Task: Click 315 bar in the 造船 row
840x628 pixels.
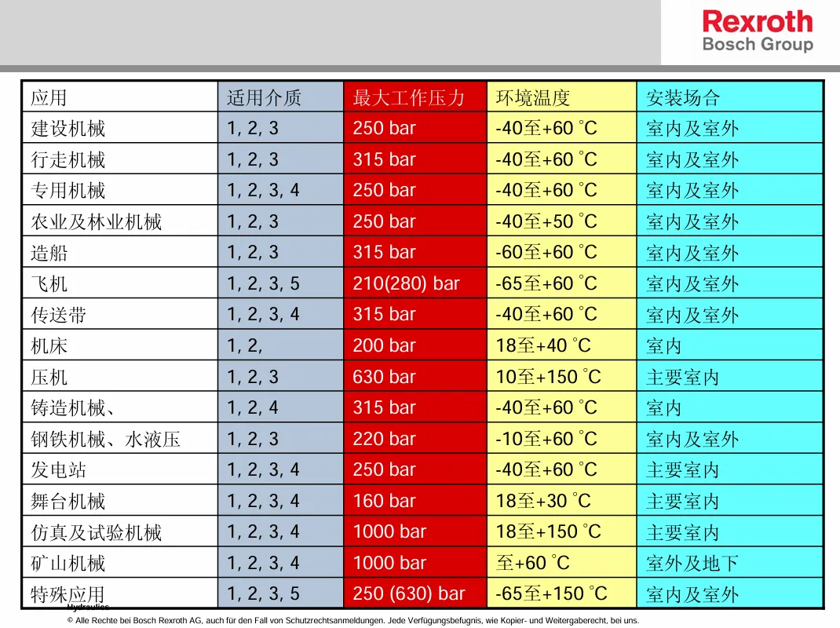Action: pyautogui.click(x=384, y=253)
